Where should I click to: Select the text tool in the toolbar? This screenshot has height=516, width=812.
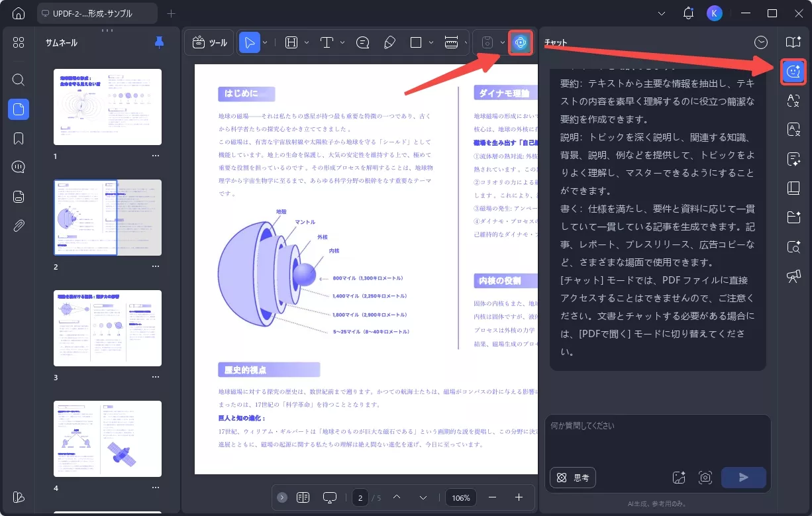[x=327, y=42]
